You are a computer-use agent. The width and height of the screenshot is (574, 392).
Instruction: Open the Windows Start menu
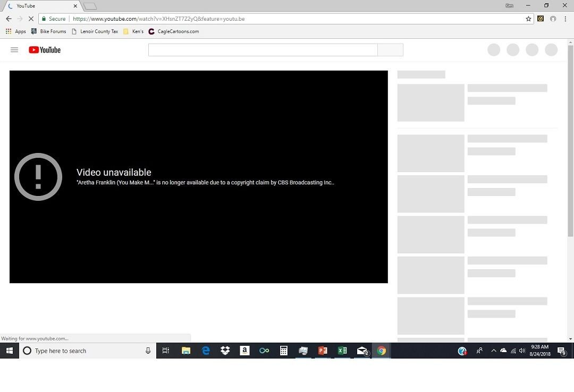point(10,351)
